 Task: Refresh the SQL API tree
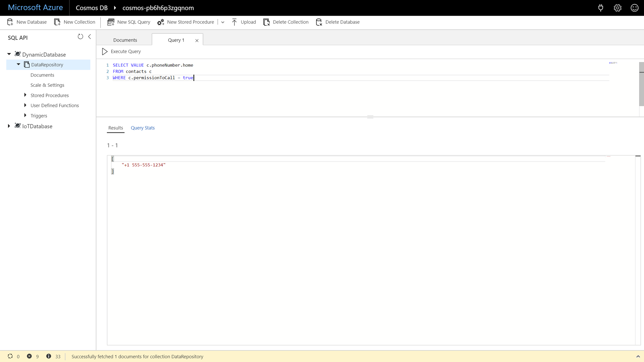[80, 37]
